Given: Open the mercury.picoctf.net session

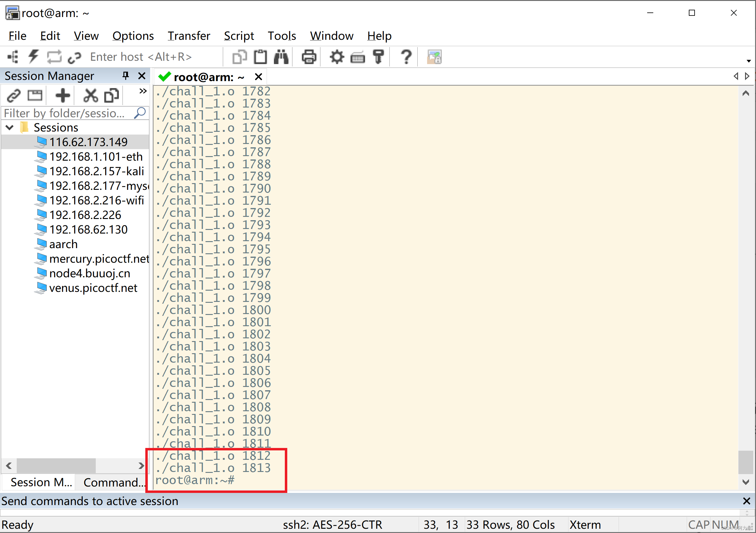Looking at the screenshot, I should pyautogui.click(x=99, y=259).
